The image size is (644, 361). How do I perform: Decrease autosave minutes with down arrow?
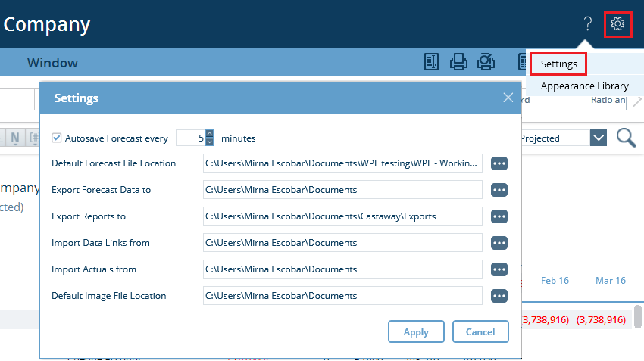click(210, 142)
